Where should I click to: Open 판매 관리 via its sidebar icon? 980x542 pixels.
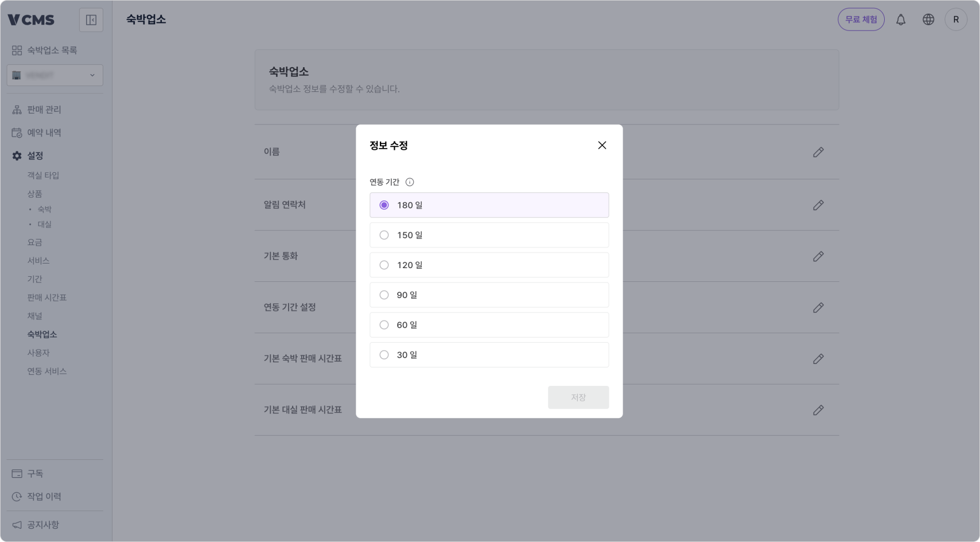pyautogui.click(x=15, y=109)
